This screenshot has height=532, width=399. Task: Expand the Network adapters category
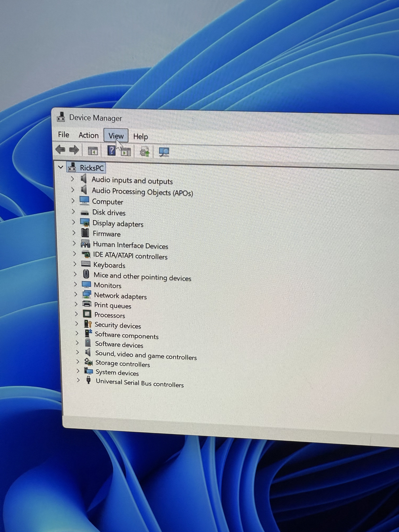tap(76, 294)
